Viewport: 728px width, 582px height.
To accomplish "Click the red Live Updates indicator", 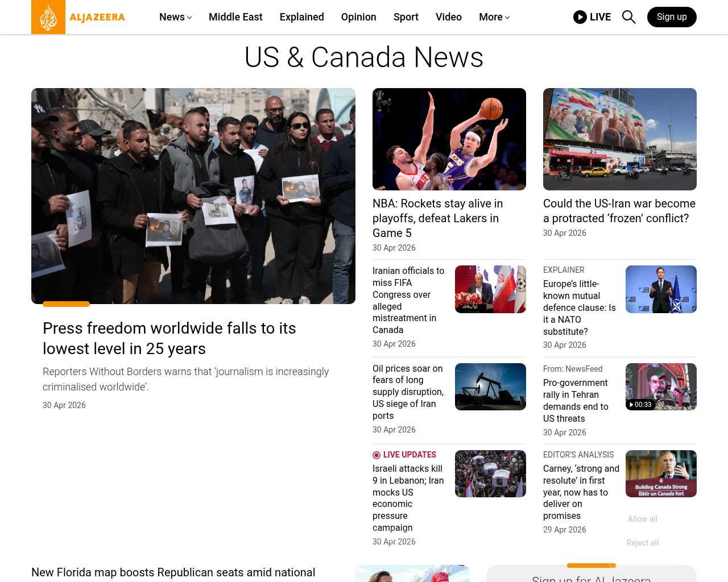I will (377, 455).
